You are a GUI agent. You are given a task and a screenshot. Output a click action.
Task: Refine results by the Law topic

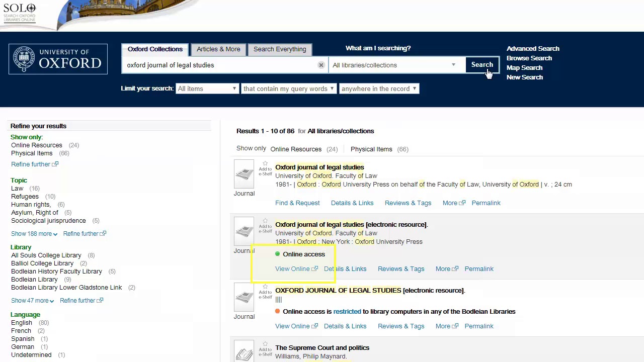tap(17, 189)
